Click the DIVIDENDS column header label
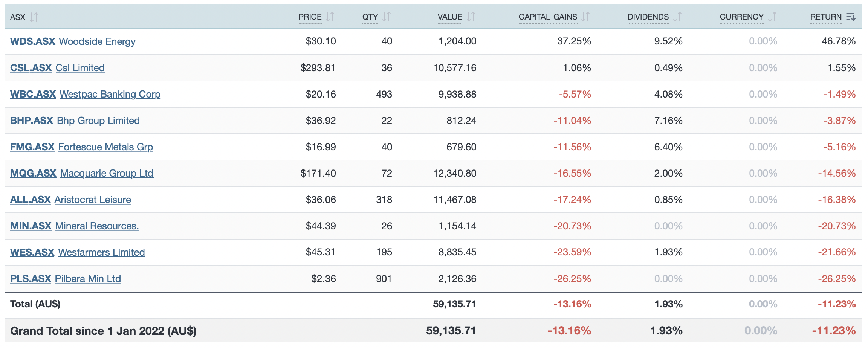This screenshot has height=348, width=868. pyautogui.click(x=648, y=17)
